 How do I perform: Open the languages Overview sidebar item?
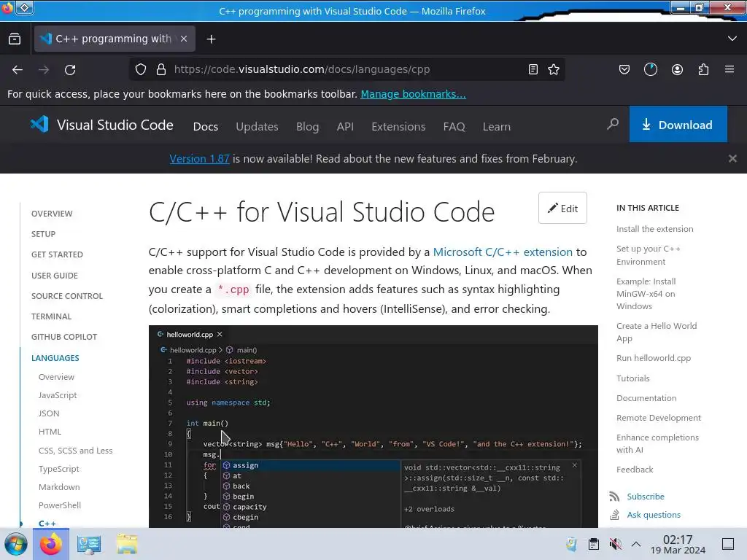pos(56,377)
